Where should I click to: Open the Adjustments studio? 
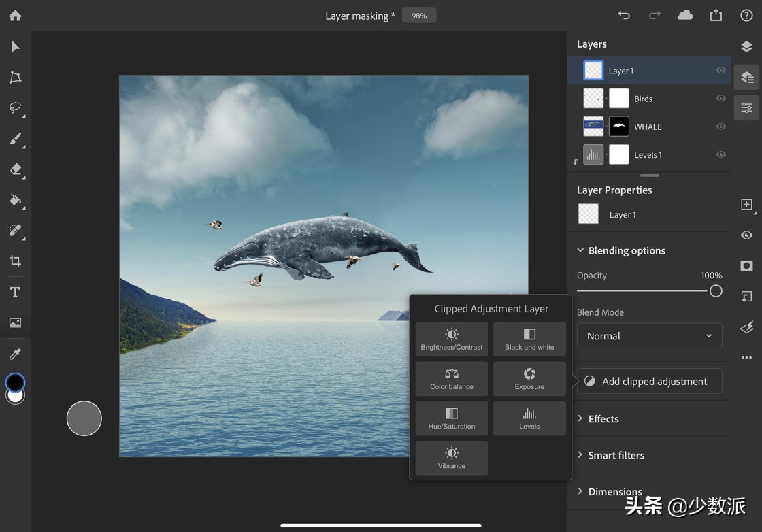point(746,107)
